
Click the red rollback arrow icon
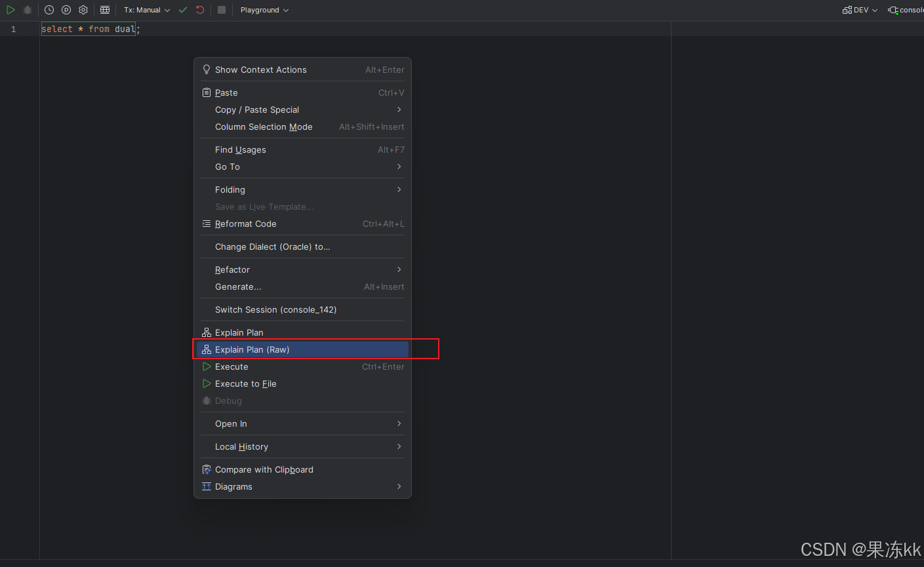pos(200,10)
